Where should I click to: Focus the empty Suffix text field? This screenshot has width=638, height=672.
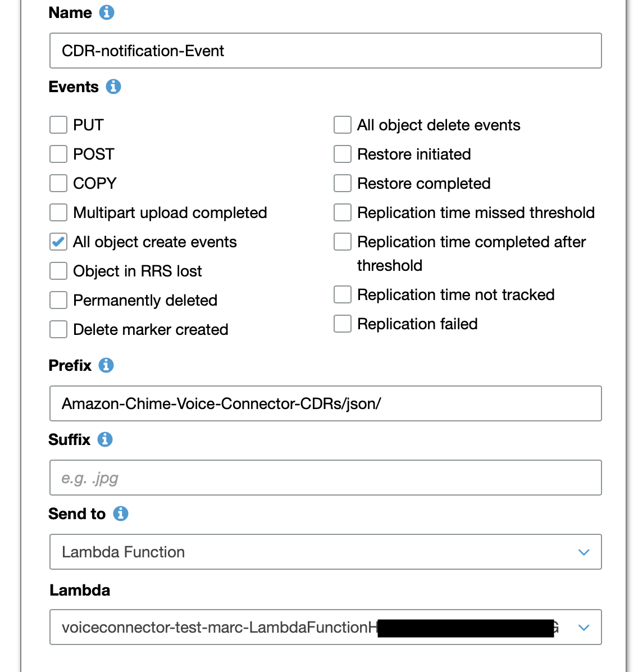click(x=326, y=478)
